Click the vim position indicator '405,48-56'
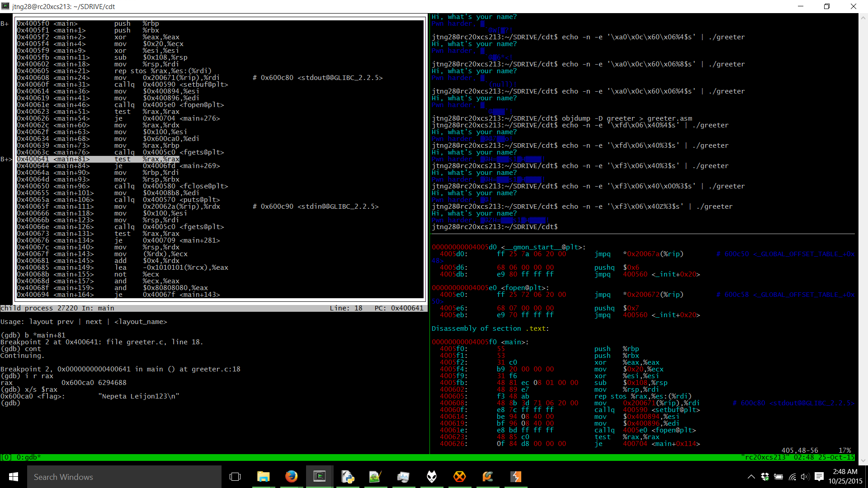Image resolution: width=868 pixels, height=488 pixels. click(800, 450)
